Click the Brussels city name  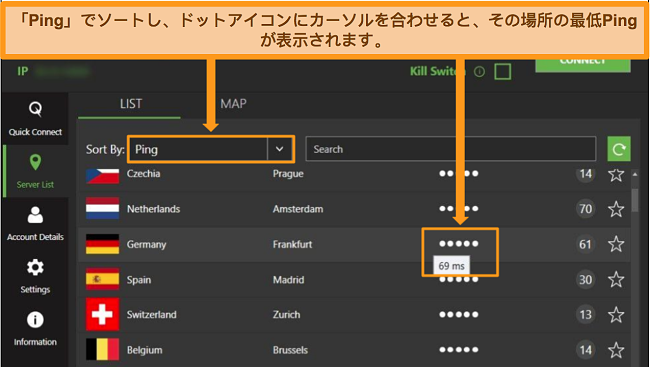tap(290, 350)
